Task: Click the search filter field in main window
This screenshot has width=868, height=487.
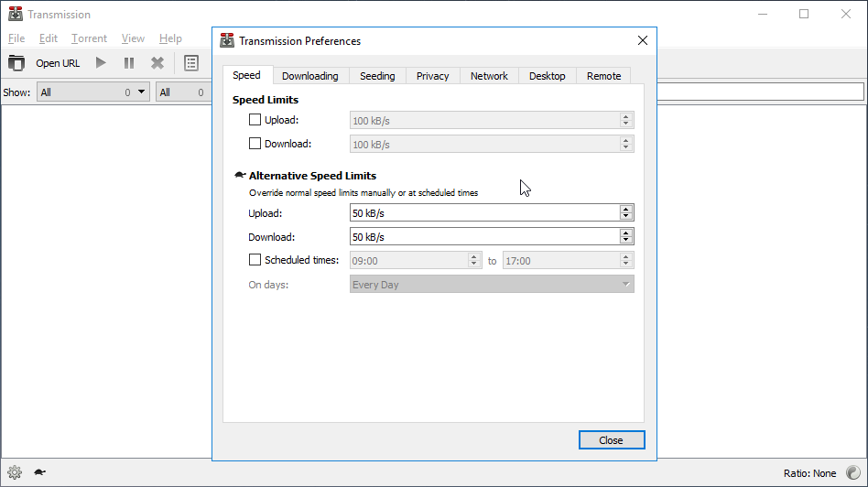Action: click(760, 92)
